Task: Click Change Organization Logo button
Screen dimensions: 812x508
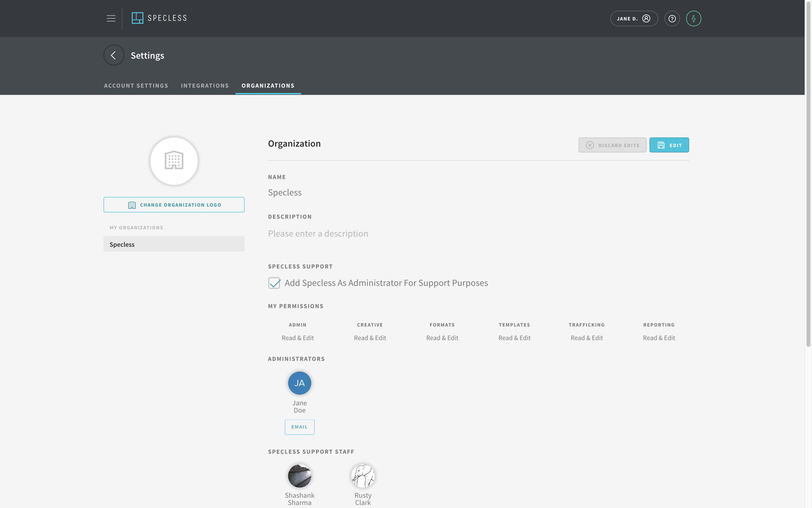Action: tap(174, 205)
